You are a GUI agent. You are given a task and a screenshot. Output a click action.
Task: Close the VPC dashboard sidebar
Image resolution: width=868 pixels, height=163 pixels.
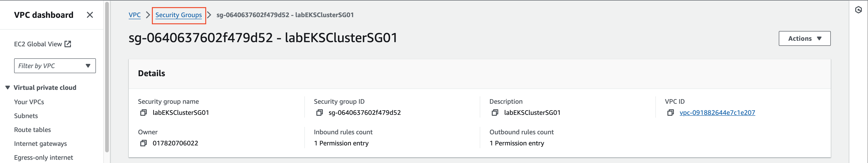(x=90, y=15)
